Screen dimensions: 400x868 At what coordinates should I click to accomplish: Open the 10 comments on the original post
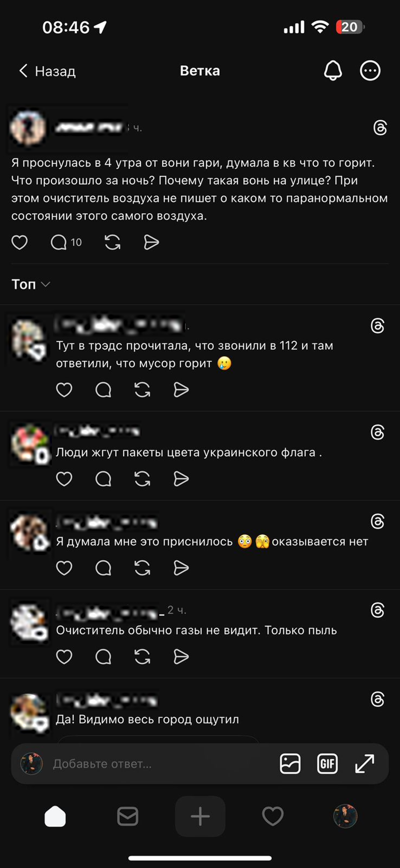pos(66,242)
